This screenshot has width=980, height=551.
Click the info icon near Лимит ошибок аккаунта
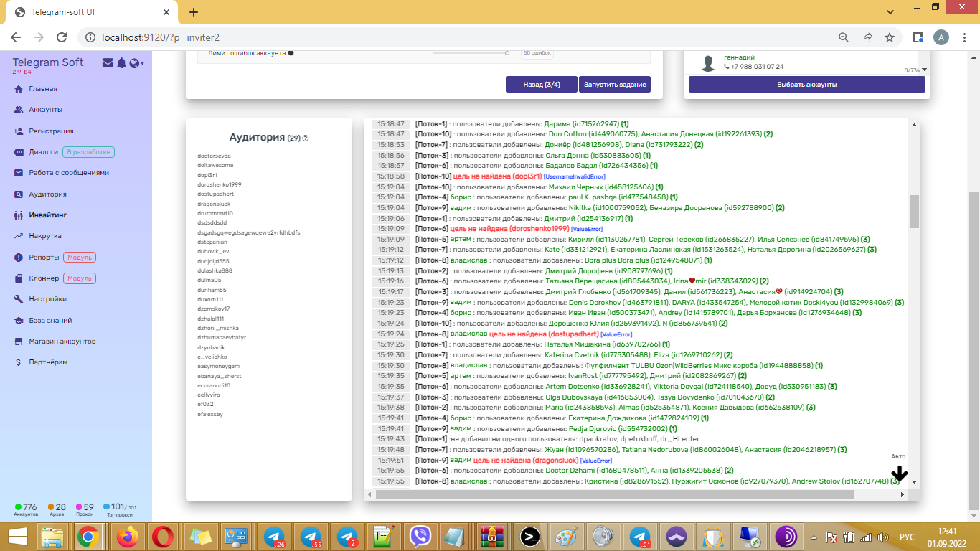pyautogui.click(x=291, y=53)
